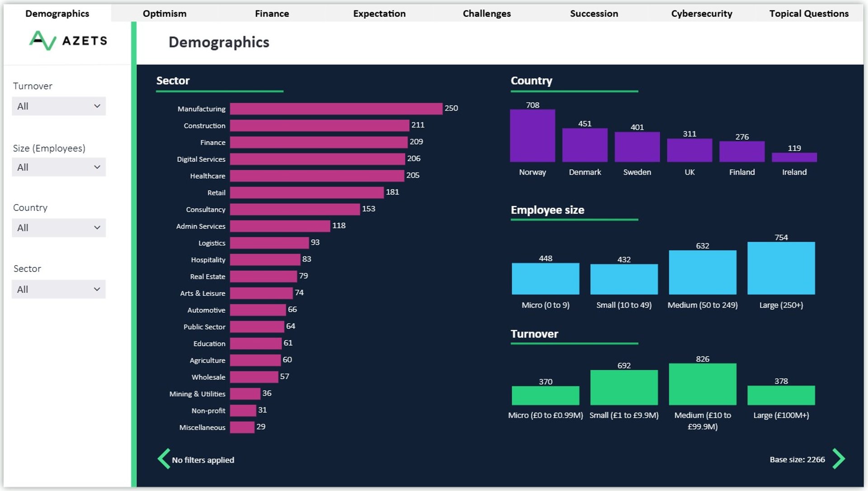Click the Challenges tab
The height and width of the screenshot is (491, 868).
[x=487, y=14]
